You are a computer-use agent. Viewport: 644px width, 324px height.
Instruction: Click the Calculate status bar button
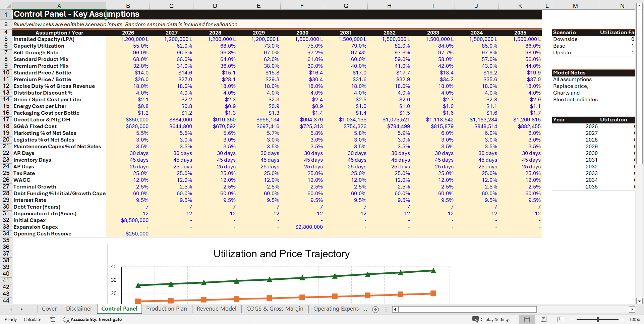click(x=33, y=319)
